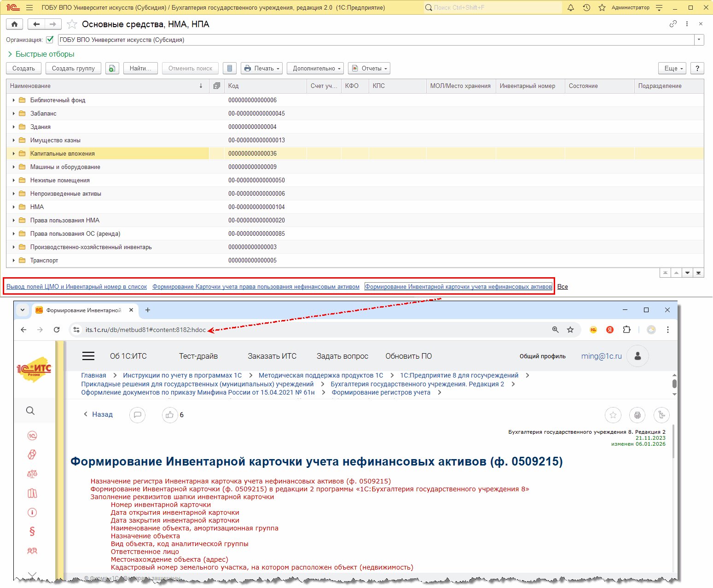Image resolution: width=713 pixels, height=588 pixels.
Task: Open notifications bell in title bar
Action: point(571,7)
